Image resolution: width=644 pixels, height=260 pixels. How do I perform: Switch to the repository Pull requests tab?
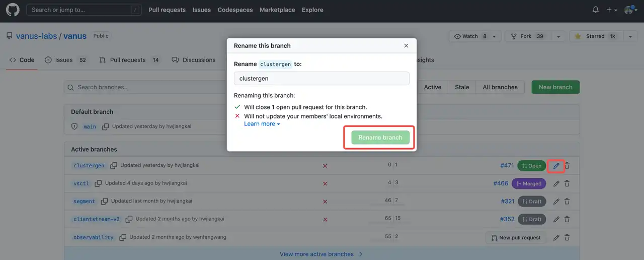pos(129,60)
